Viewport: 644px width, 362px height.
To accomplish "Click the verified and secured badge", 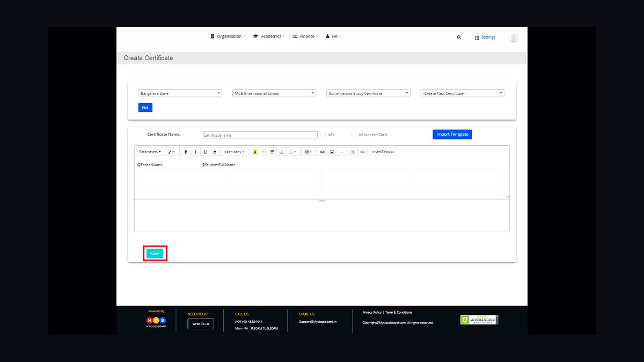I will click(x=479, y=320).
